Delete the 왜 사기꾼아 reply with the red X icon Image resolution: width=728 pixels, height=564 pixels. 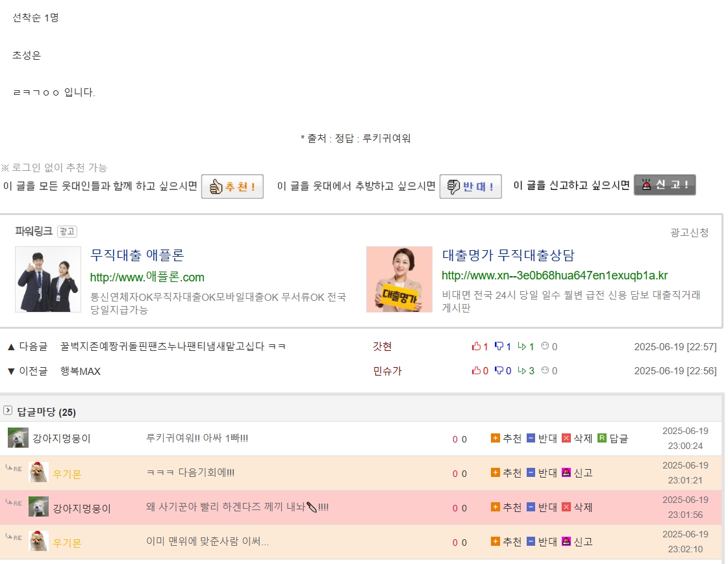click(566, 507)
